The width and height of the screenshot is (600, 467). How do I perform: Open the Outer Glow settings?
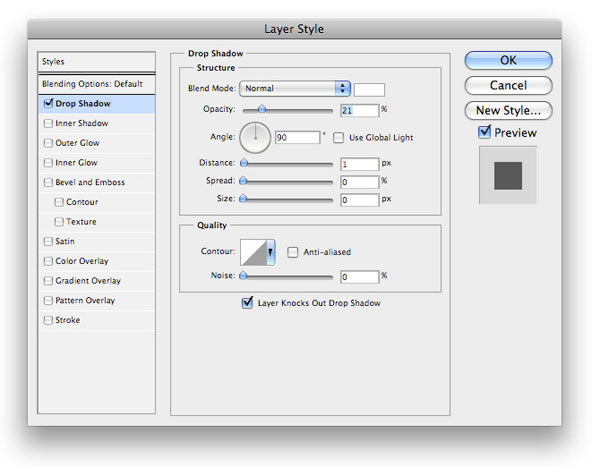[x=77, y=143]
